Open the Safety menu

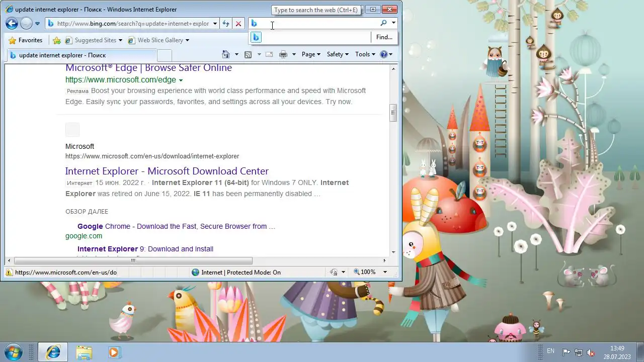pyautogui.click(x=338, y=54)
